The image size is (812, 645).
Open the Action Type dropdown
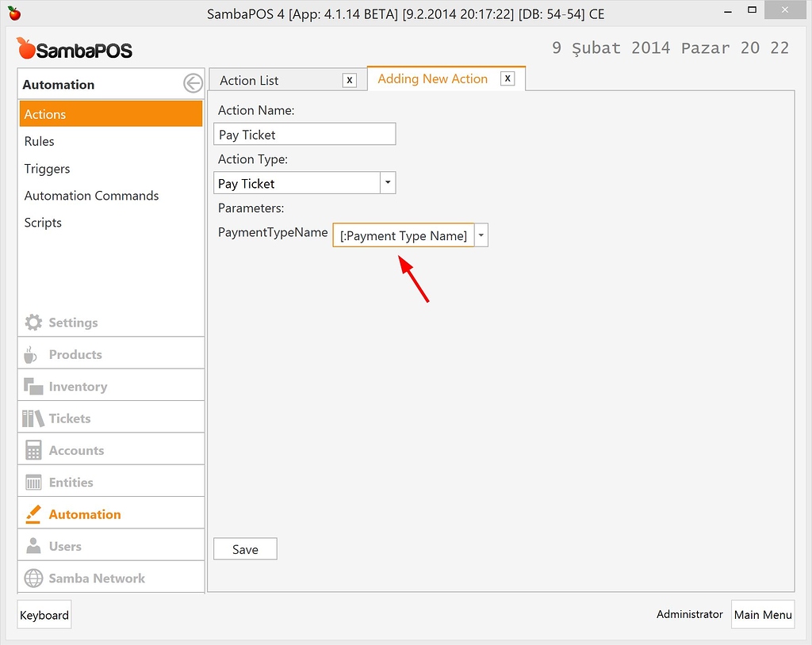(x=387, y=182)
